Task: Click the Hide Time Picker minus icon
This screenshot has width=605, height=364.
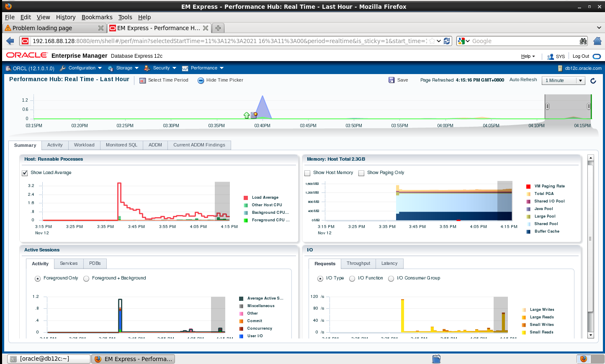Action: pyautogui.click(x=201, y=80)
